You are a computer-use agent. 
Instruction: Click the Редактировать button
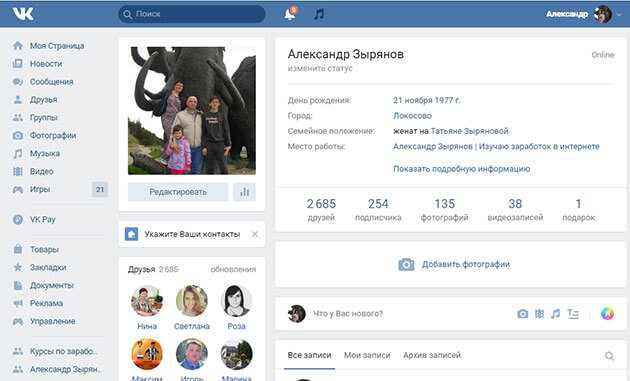(178, 192)
